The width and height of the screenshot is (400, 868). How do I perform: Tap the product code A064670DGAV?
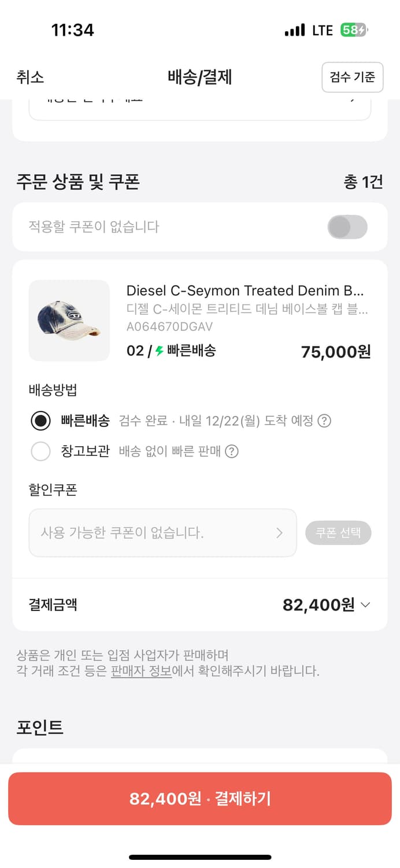click(x=169, y=328)
